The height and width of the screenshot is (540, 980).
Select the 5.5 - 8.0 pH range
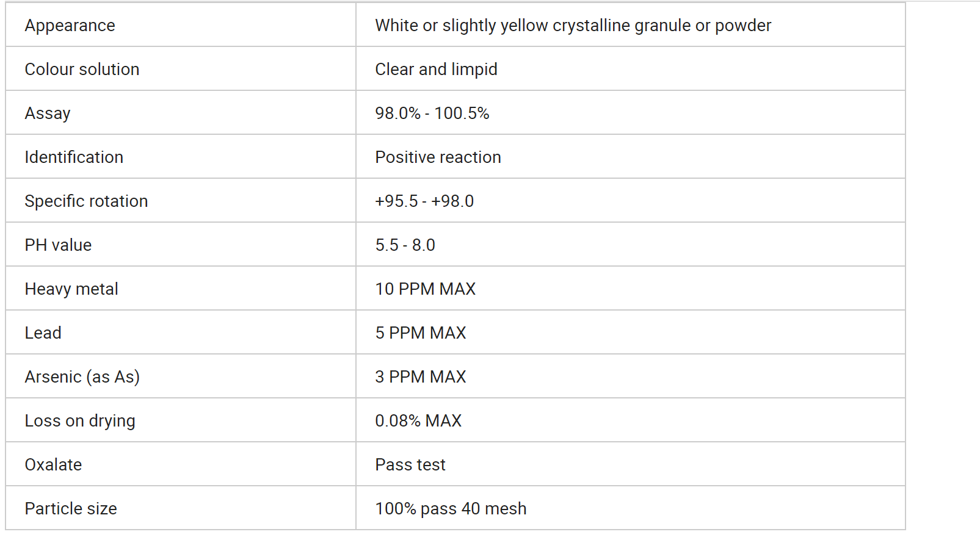[x=405, y=245]
